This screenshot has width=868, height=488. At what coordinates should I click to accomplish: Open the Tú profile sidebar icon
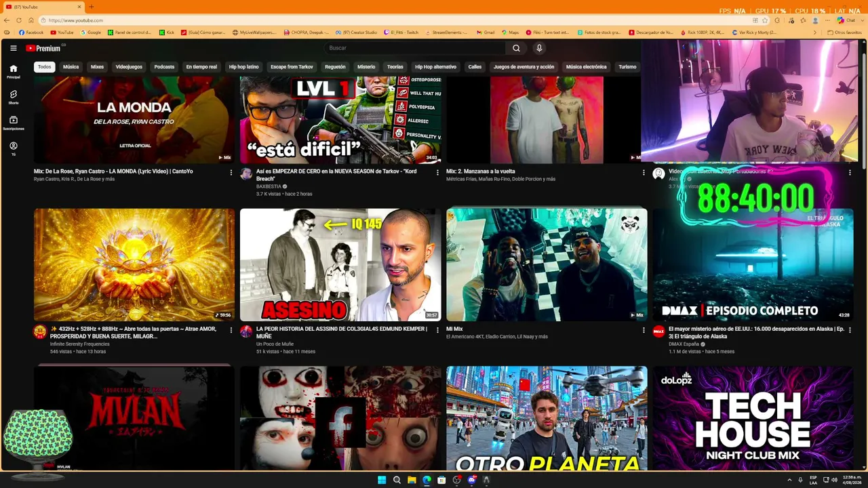[13, 148]
